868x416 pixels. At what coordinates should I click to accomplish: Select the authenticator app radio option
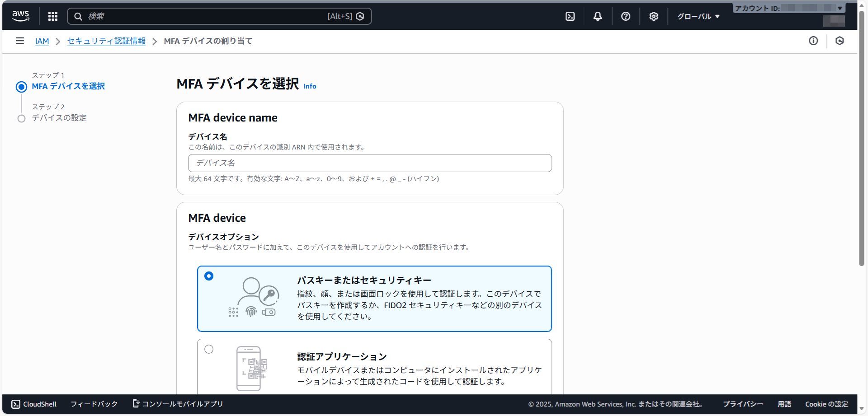(x=209, y=349)
